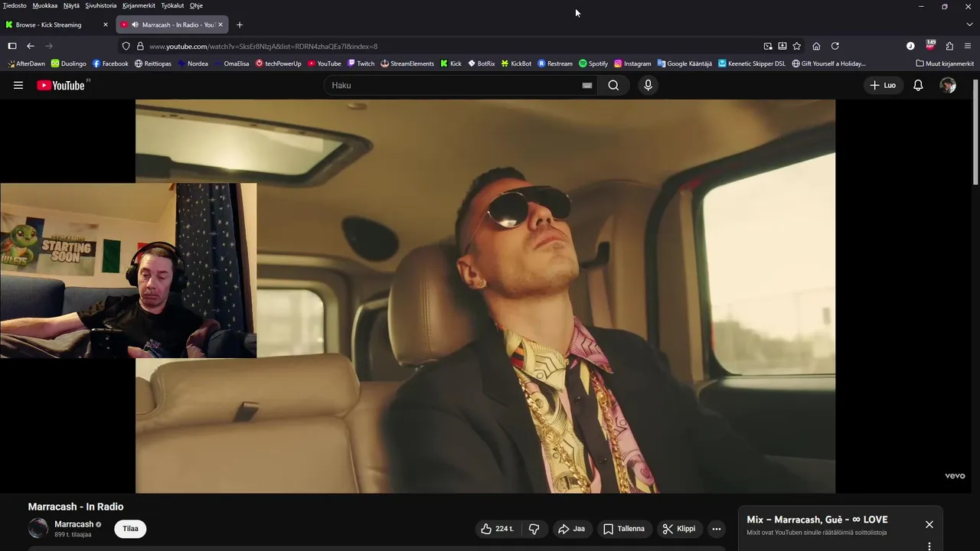Open the Kick bookmark
This screenshot has width=980, height=551.
pyautogui.click(x=451, y=64)
